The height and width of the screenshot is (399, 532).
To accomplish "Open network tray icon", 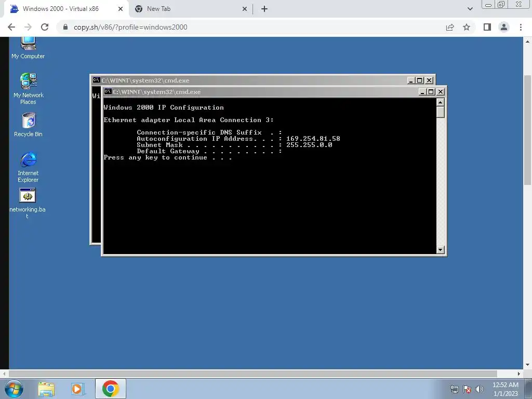I will (454, 389).
